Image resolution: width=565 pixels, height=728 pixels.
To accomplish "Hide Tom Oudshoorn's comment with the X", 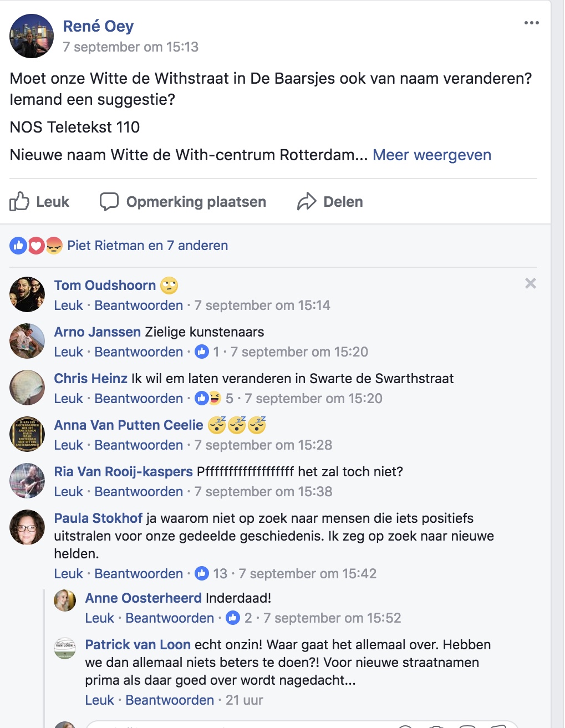I will click(531, 284).
